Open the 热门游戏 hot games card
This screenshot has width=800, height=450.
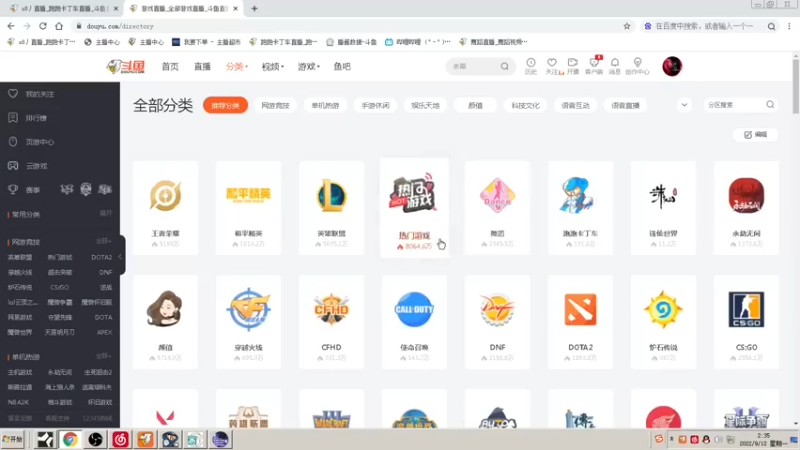coord(414,208)
